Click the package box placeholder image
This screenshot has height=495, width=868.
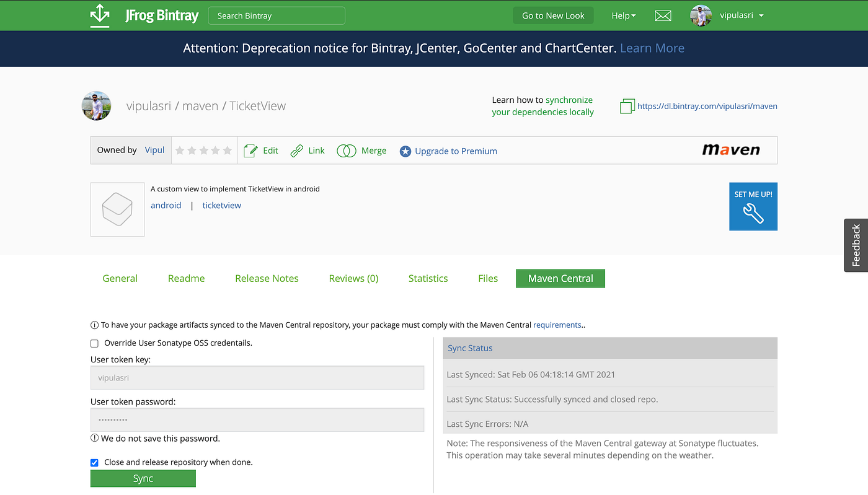tap(117, 209)
